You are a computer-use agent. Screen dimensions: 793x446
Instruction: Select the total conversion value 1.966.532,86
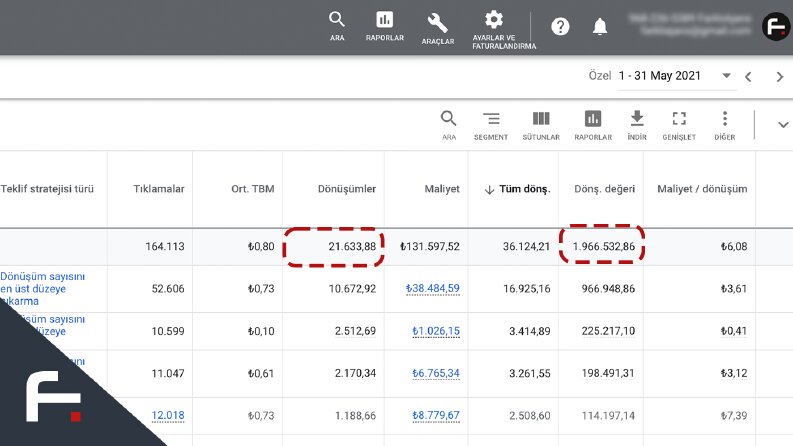(603, 247)
